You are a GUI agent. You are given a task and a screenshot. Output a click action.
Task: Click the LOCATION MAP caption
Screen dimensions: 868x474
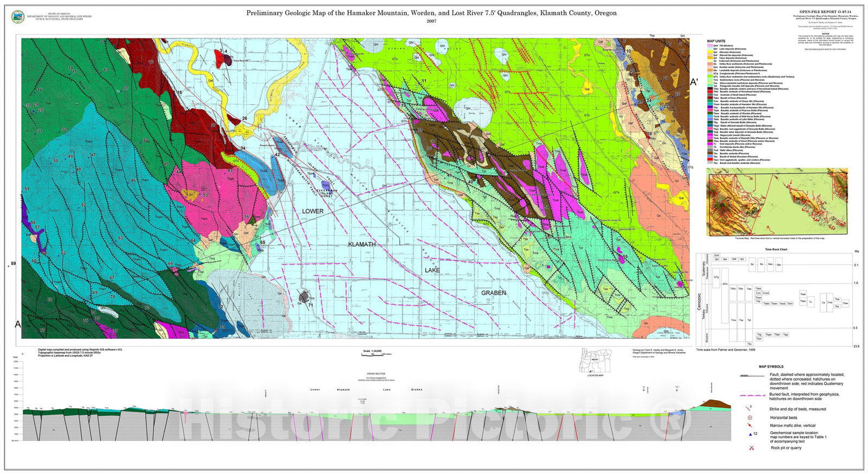(x=595, y=375)
